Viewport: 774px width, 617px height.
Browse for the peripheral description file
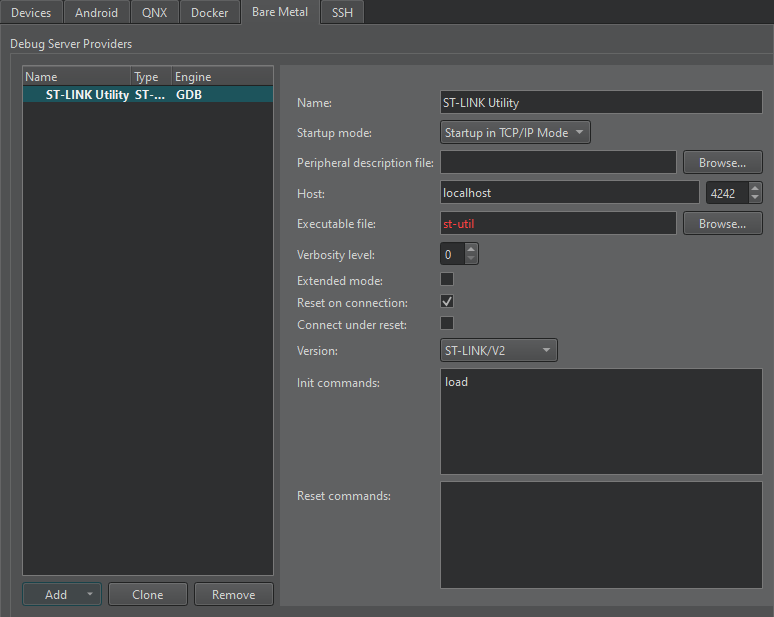pos(722,162)
